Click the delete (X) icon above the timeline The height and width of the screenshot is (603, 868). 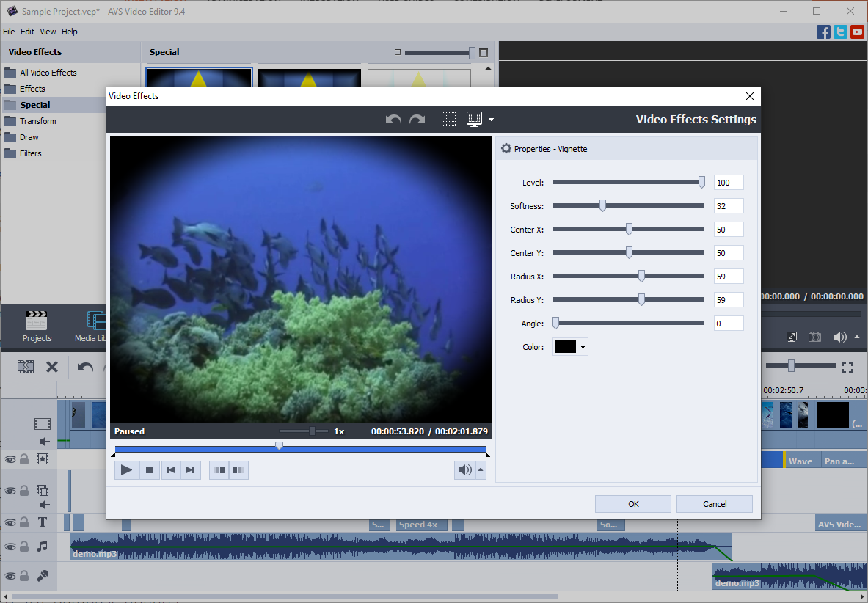click(51, 366)
